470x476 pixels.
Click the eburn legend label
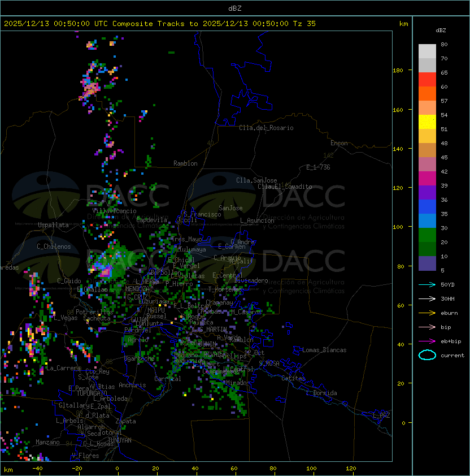point(449,313)
